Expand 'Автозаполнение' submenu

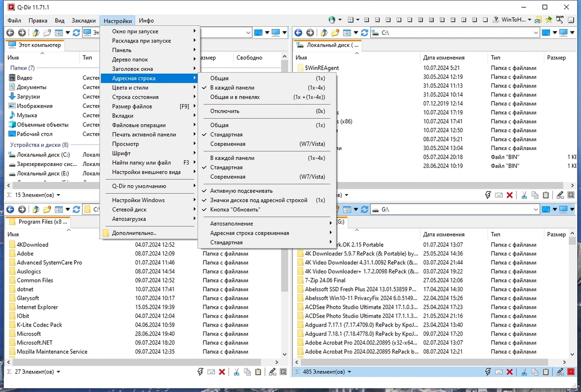point(267,224)
